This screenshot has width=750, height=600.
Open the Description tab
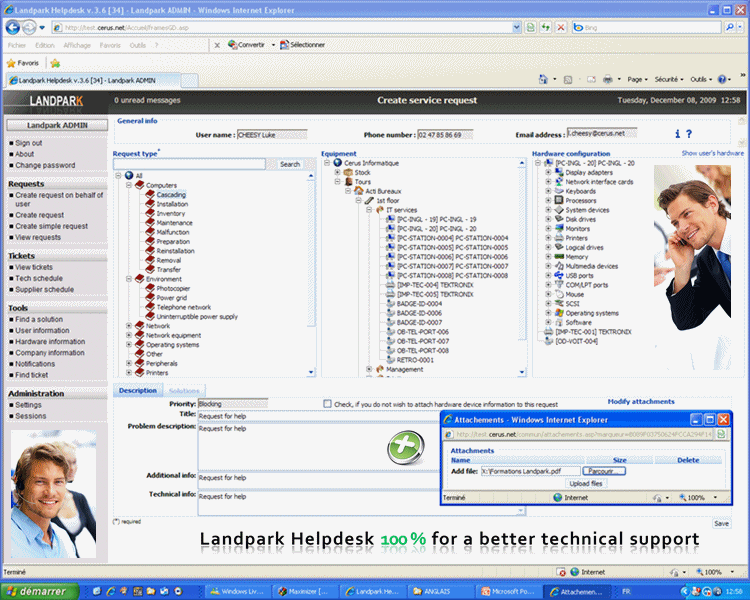[138, 390]
